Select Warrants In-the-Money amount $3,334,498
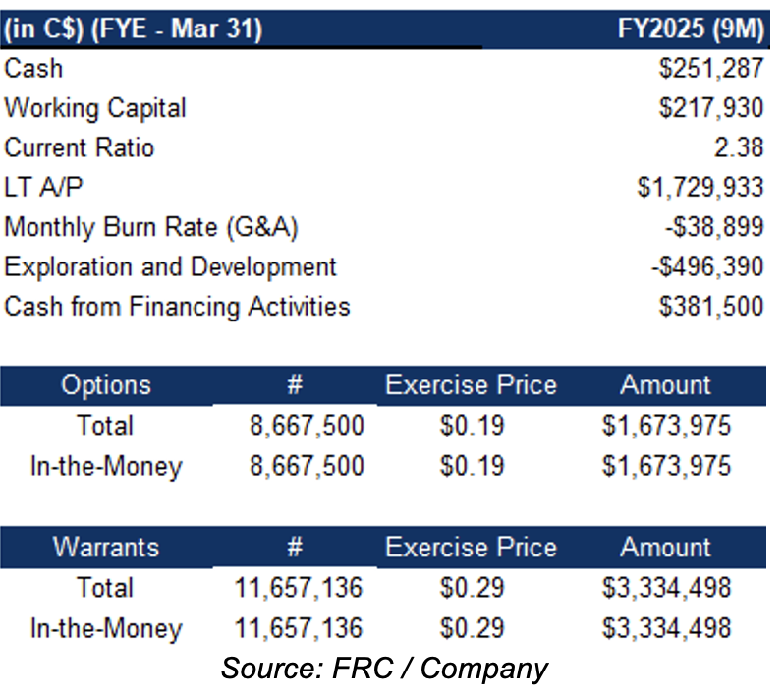 [666, 627]
